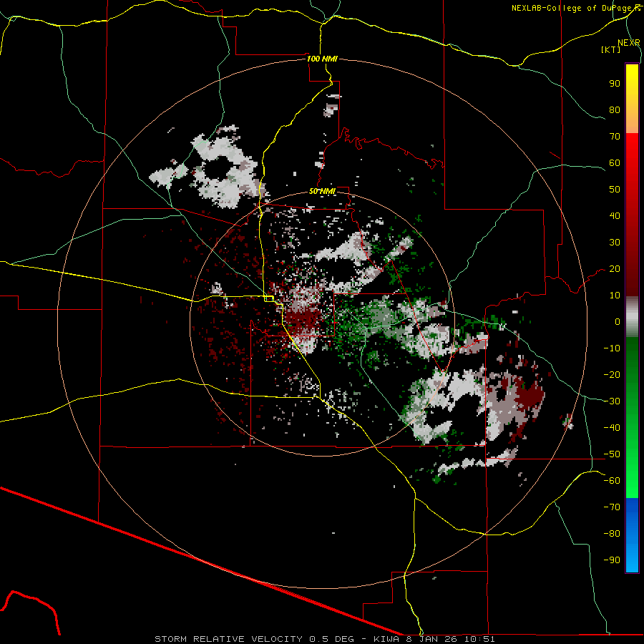Click the -50 value on the velocity scale
The image size is (644, 644).
(x=612, y=454)
